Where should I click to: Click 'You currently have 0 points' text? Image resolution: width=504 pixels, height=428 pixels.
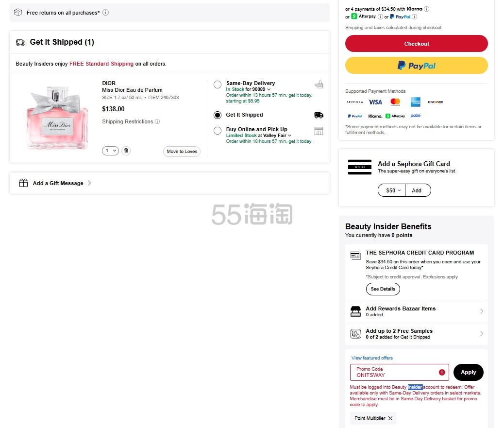(379, 236)
